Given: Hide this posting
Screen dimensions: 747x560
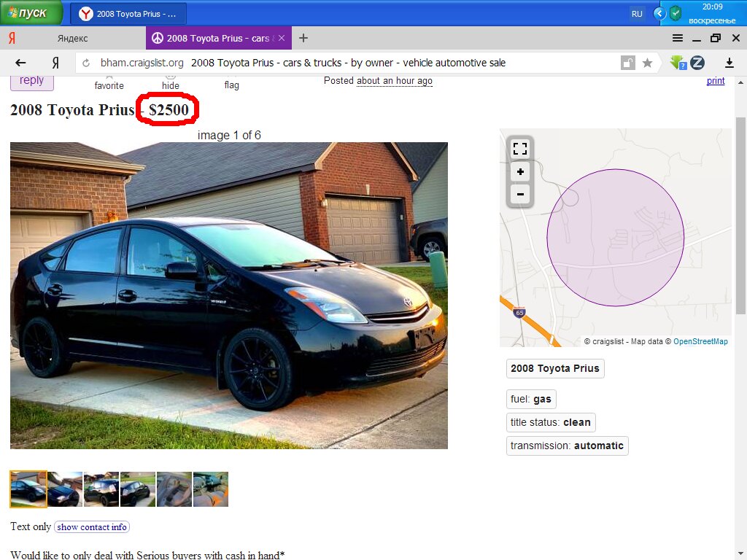Looking at the screenshot, I should pos(171,83).
